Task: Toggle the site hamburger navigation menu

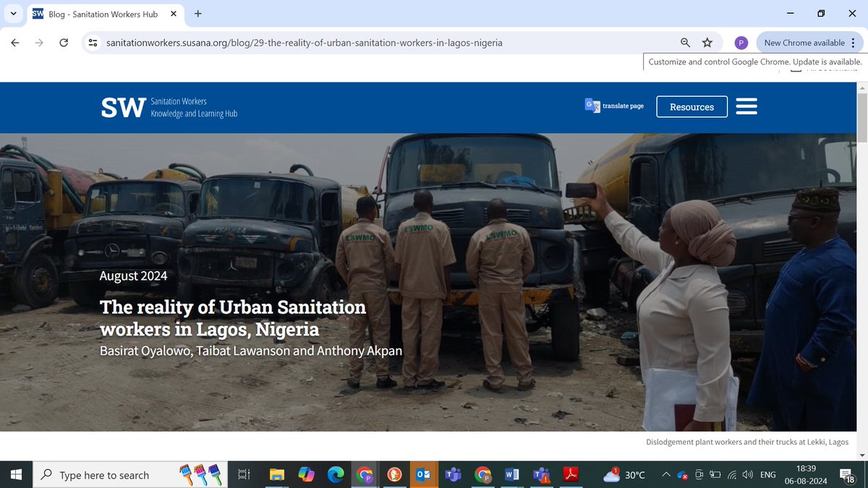Action: (x=746, y=106)
